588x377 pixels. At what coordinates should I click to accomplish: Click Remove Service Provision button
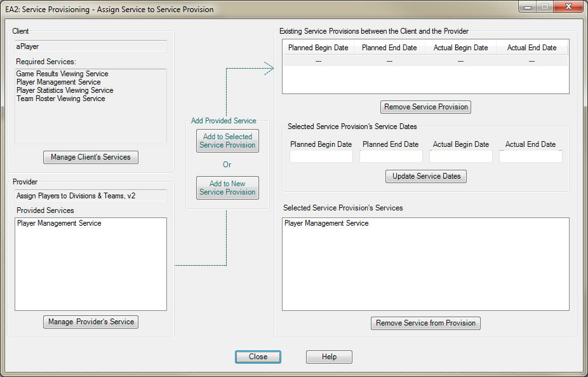(x=425, y=107)
